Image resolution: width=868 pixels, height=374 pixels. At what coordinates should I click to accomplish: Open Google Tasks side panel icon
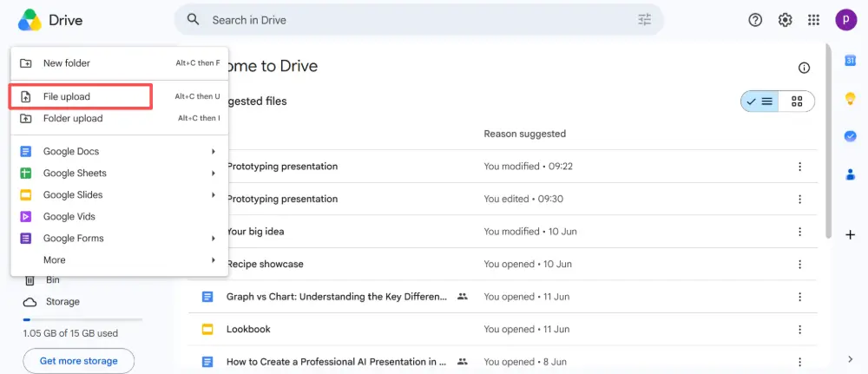click(851, 136)
